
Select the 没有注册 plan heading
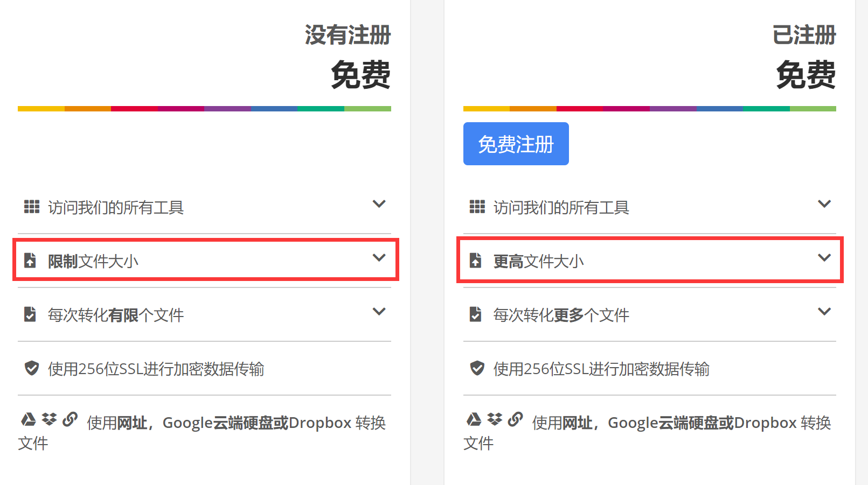point(348,35)
